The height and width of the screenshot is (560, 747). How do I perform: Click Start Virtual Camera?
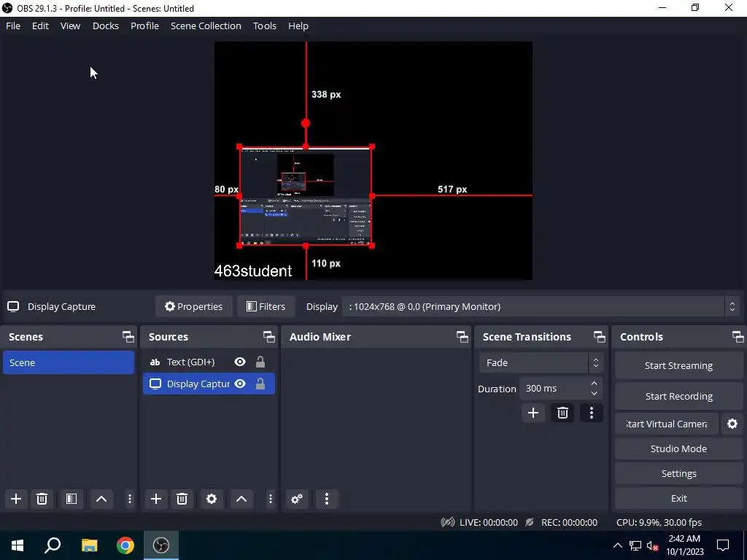666,424
